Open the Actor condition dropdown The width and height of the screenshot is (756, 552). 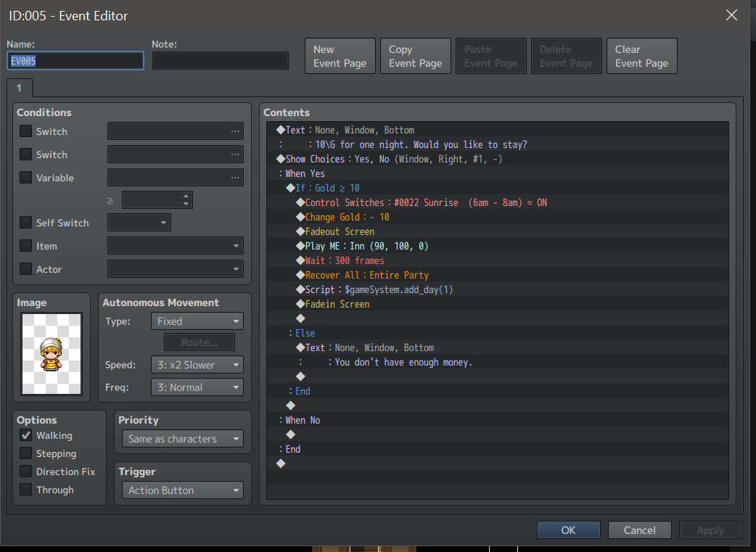pos(175,268)
